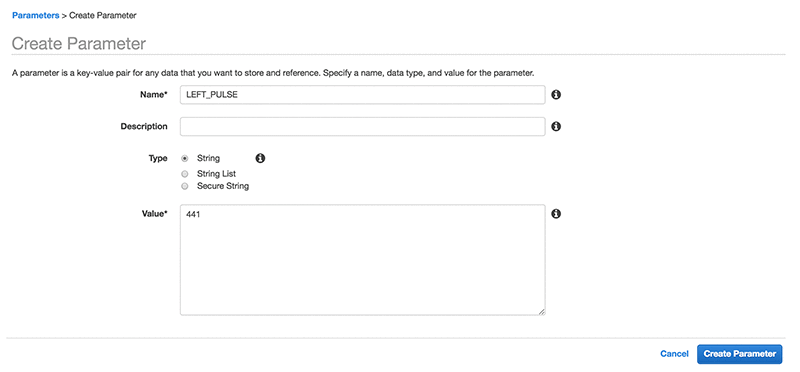The image size is (800, 372).
Task: Click the Type label text
Action: click(158, 159)
